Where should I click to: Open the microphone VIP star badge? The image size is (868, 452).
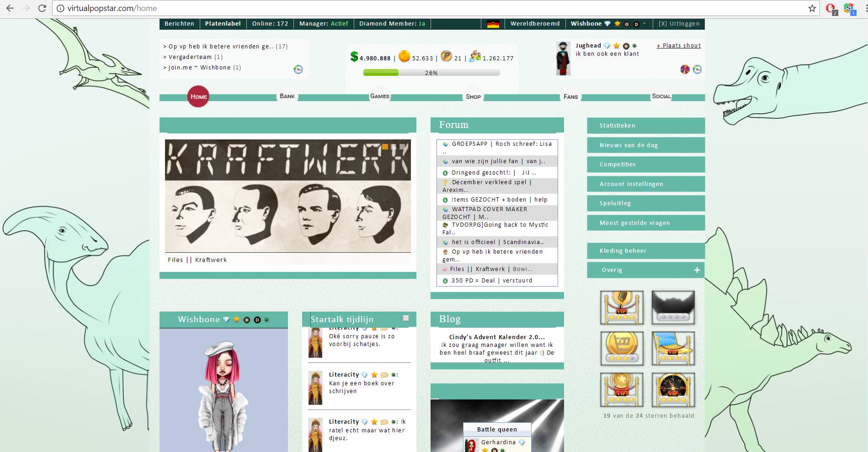click(622, 308)
